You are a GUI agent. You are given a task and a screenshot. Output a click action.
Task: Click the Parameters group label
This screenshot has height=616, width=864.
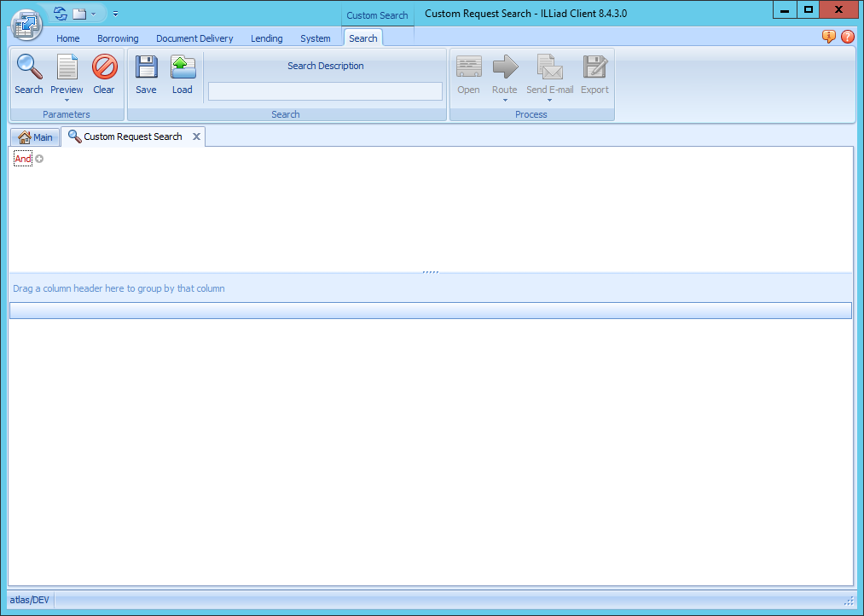pos(67,114)
